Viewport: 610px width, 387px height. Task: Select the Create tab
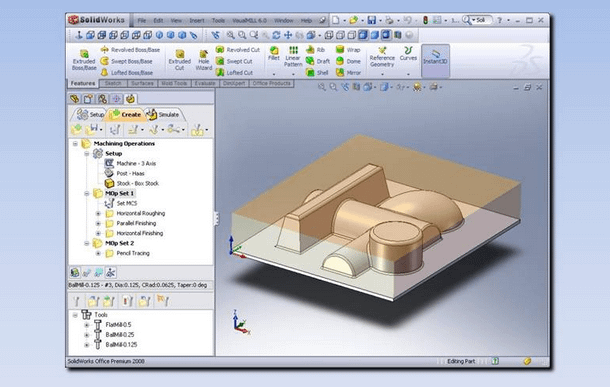[125, 114]
